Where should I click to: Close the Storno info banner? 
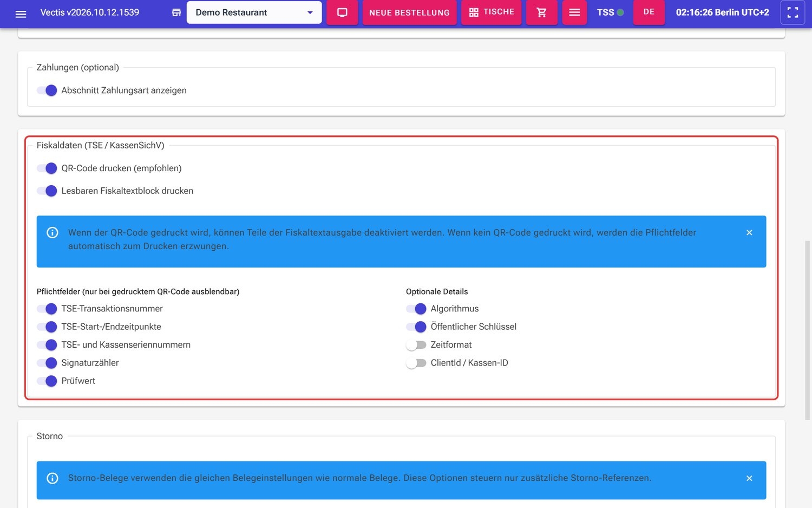click(x=749, y=478)
